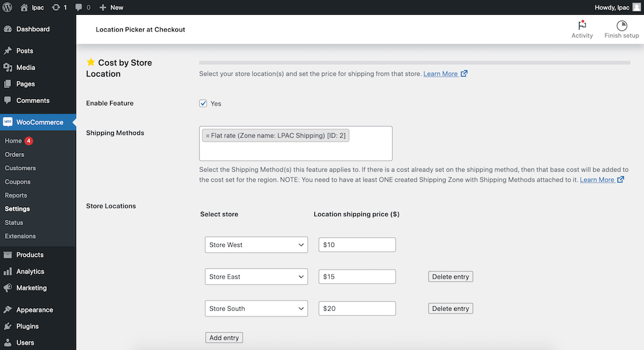Image resolution: width=644 pixels, height=350 pixels.
Task: Focus the $20 shipping price field
Action: point(357,309)
